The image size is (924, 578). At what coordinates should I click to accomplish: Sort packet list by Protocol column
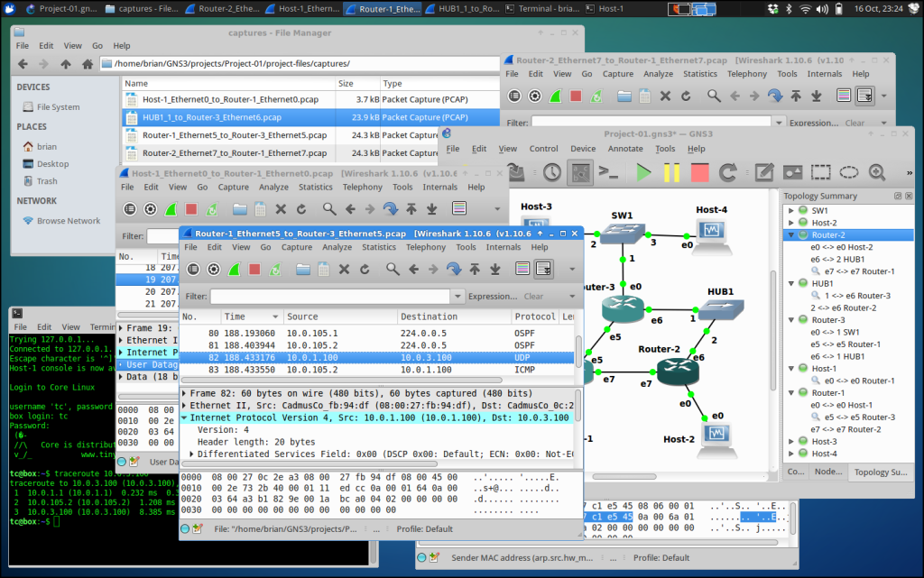click(534, 317)
